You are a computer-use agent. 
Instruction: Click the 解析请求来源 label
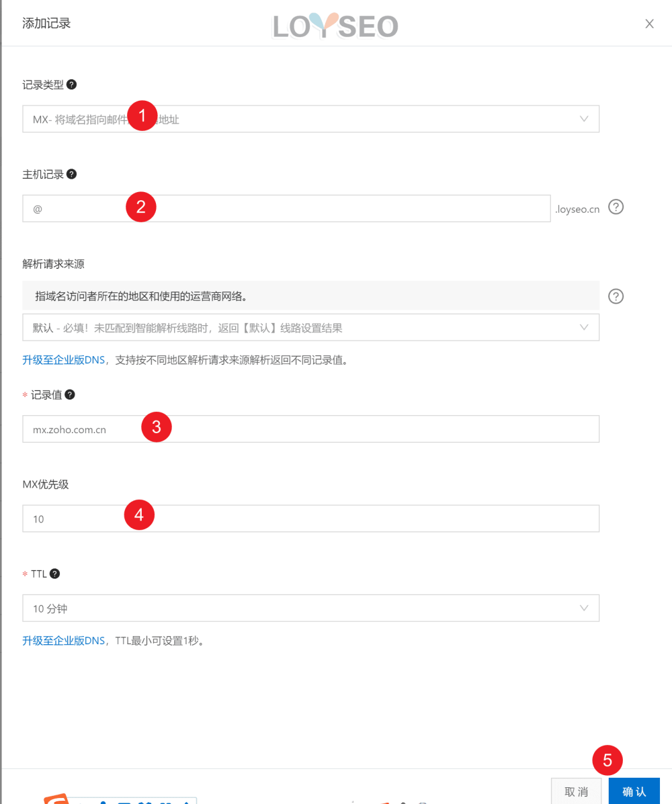(x=53, y=264)
